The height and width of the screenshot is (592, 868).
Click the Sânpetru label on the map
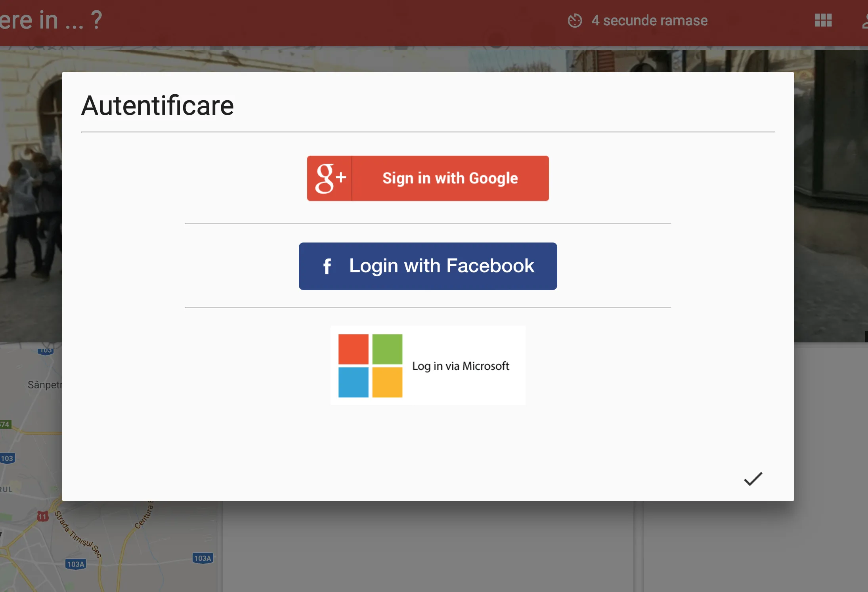tap(44, 385)
